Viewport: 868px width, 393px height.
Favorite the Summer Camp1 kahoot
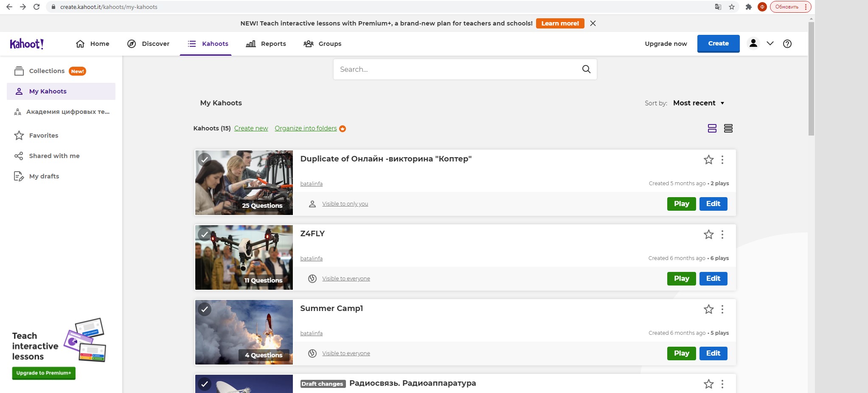pyautogui.click(x=709, y=309)
